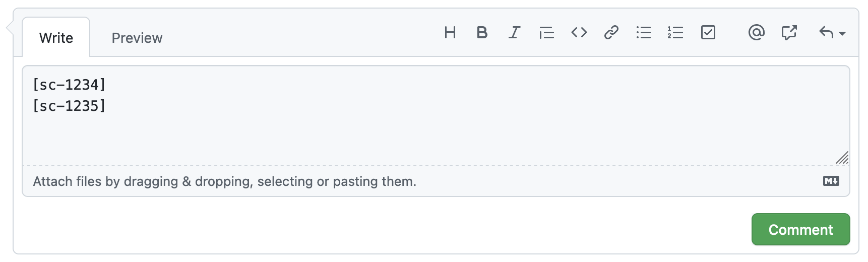This screenshot has width=868, height=262.
Task: Add a link with the chain icon
Action: pyautogui.click(x=611, y=33)
